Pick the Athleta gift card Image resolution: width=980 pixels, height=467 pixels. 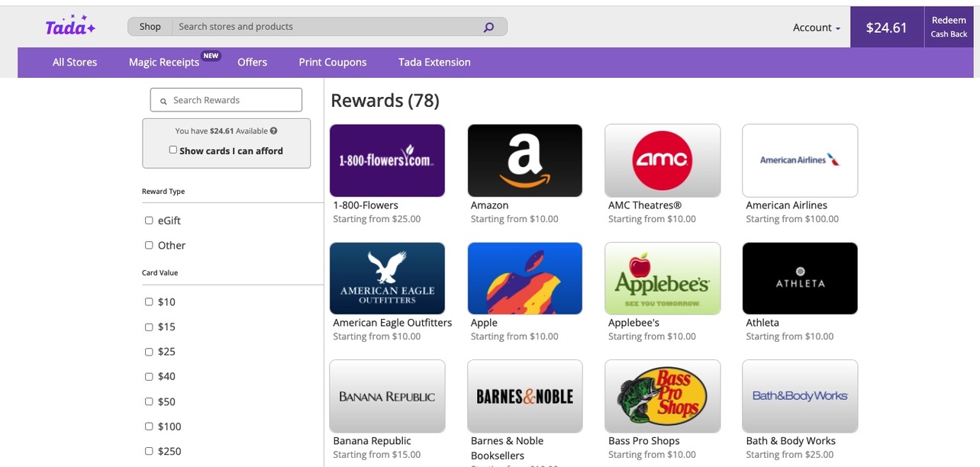[799, 278]
